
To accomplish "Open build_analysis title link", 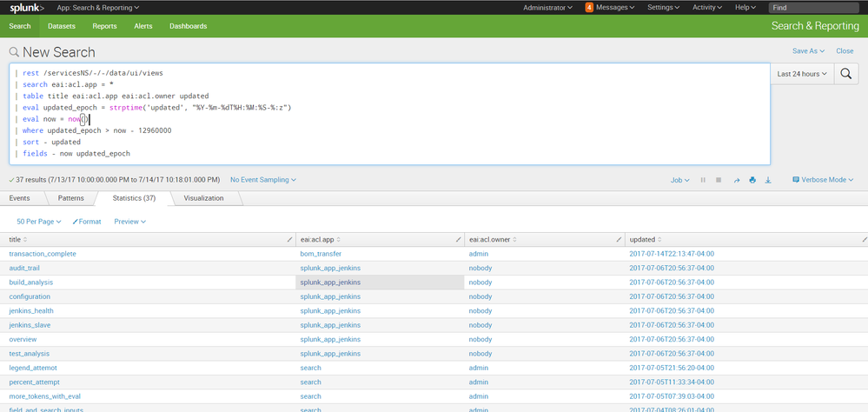I will (31, 282).
